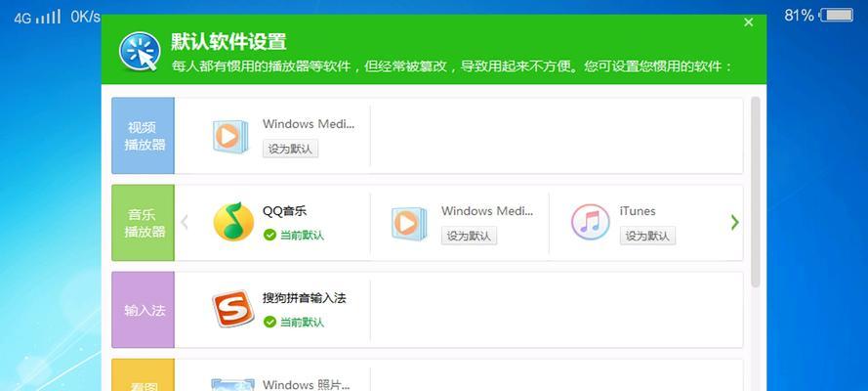Click the 0K/s network speed text
The width and height of the screenshot is (868, 391).
85,17
